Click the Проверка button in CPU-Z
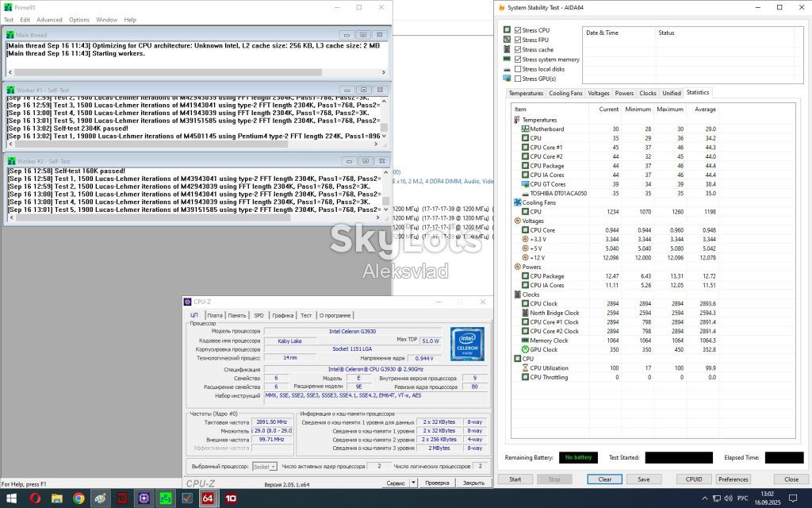 [x=437, y=483]
